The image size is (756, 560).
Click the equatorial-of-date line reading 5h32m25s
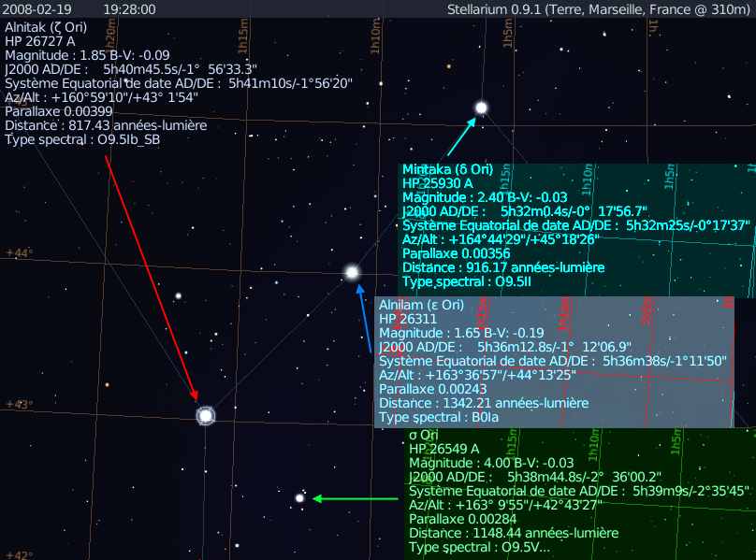tap(575, 225)
